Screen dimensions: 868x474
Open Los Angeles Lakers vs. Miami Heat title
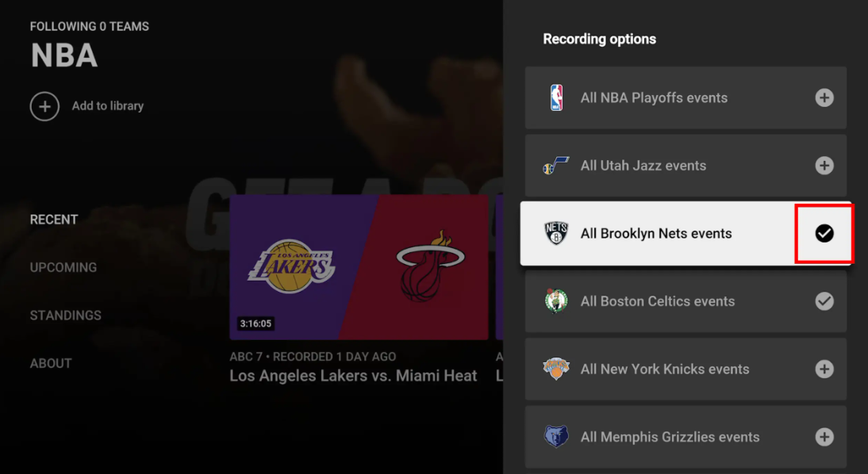(353, 376)
